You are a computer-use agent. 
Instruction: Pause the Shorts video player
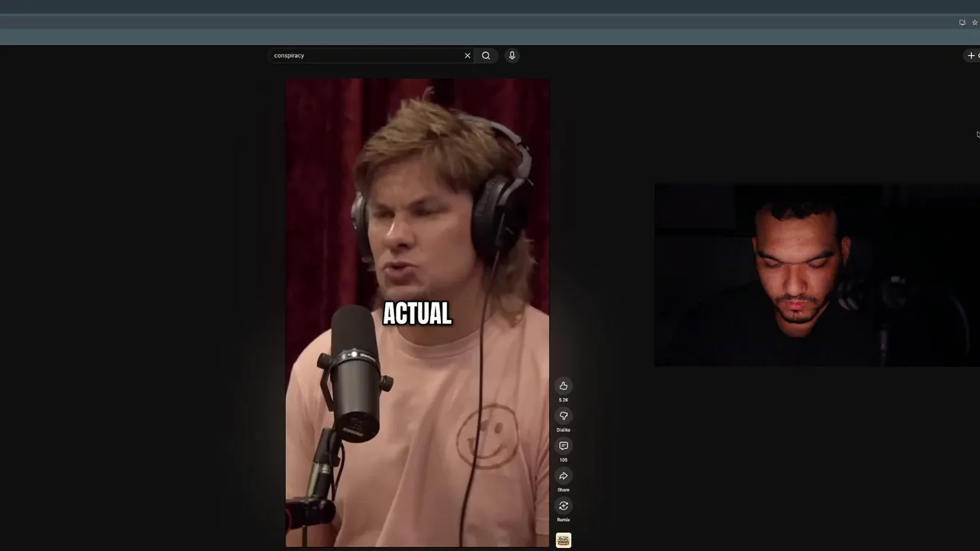[417, 312]
